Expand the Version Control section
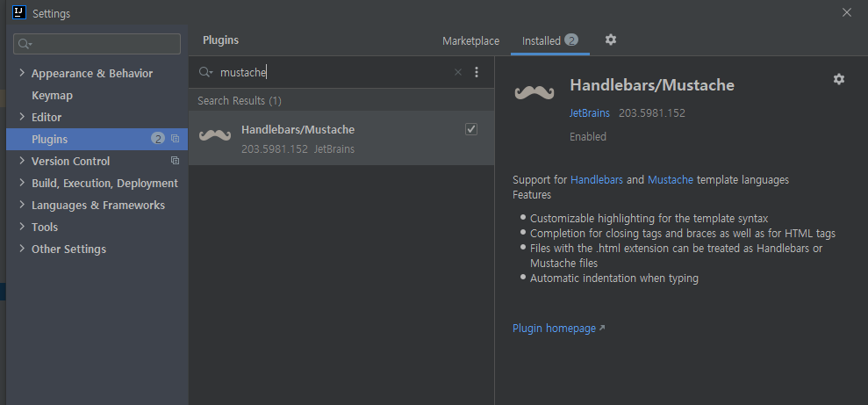Viewport: 868px width, 405px height. click(x=22, y=160)
